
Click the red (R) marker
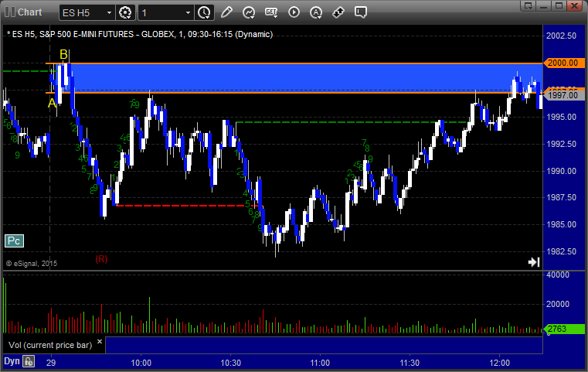point(101,259)
